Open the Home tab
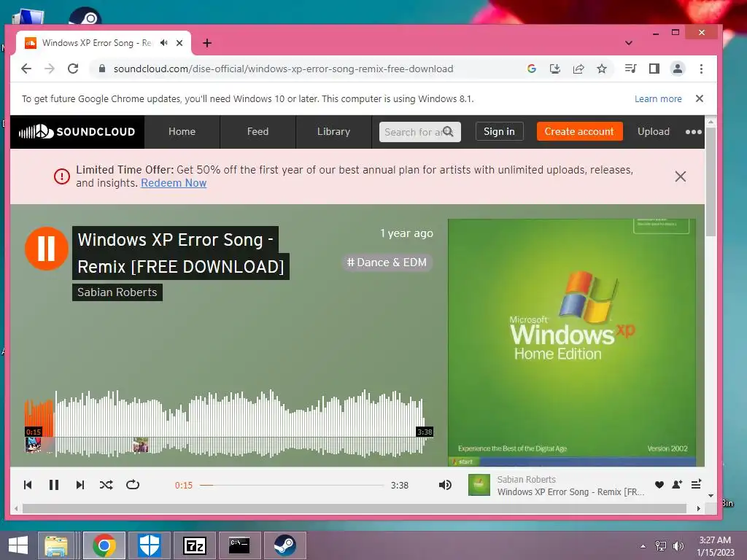Screen dimensions: 747x560 (182, 131)
